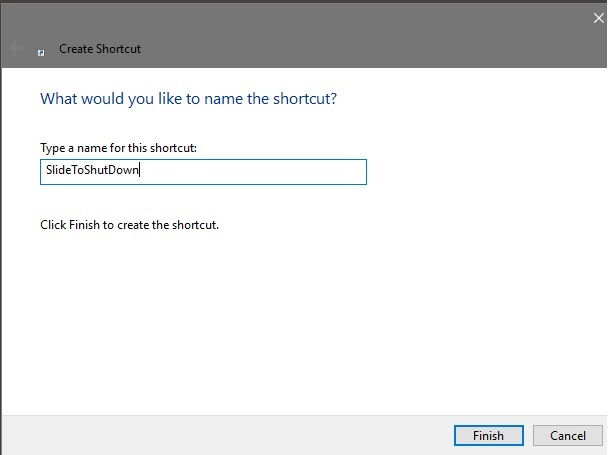This screenshot has height=455, width=608.
Task: Go back using the back arrow
Action: point(16,48)
